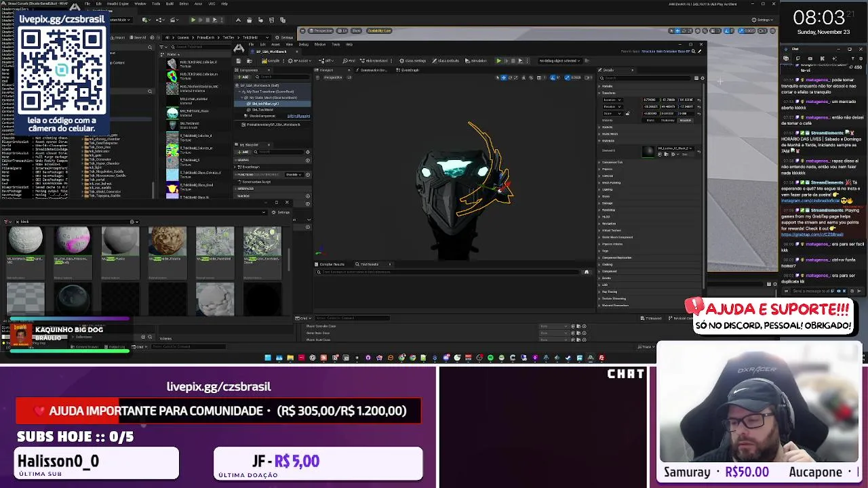Screen dimensions: 868x488
Task: Select the translate tool in Blueprint viewport
Action: point(503,78)
